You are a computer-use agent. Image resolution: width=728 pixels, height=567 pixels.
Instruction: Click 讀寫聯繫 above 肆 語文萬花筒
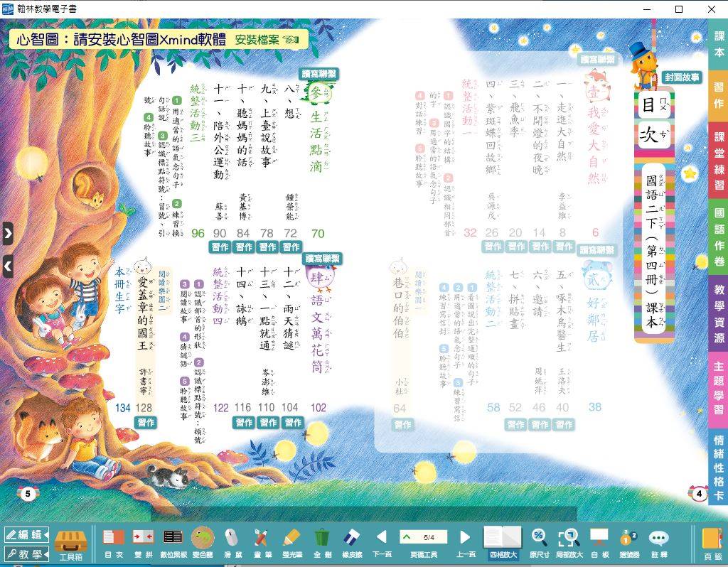pos(322,259)
